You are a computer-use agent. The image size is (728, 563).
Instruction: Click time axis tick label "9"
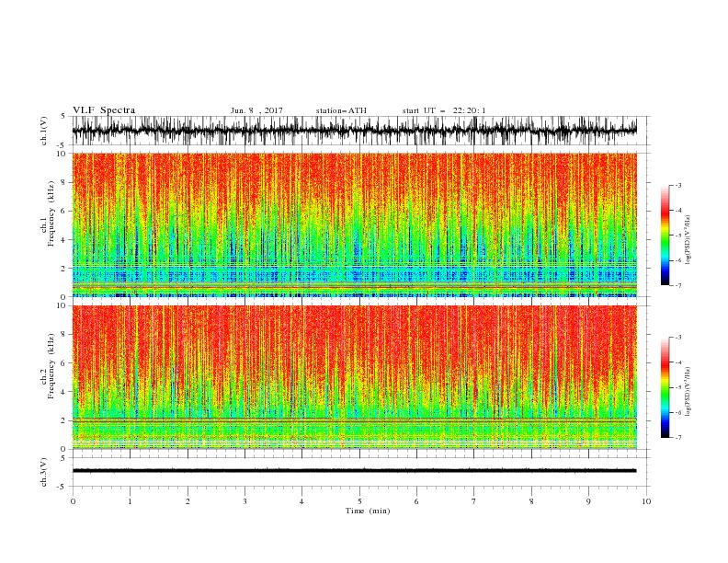pos(588,501)
